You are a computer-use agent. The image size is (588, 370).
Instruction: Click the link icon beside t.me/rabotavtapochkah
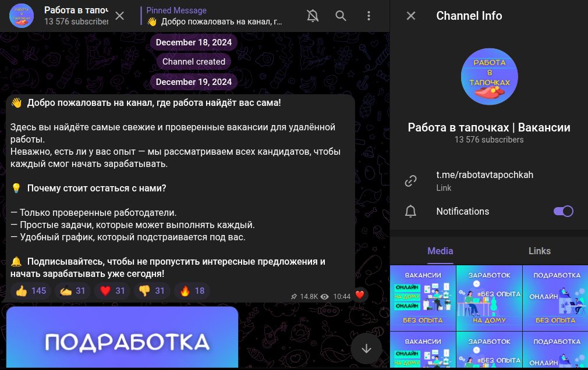(x=410, y=181)
